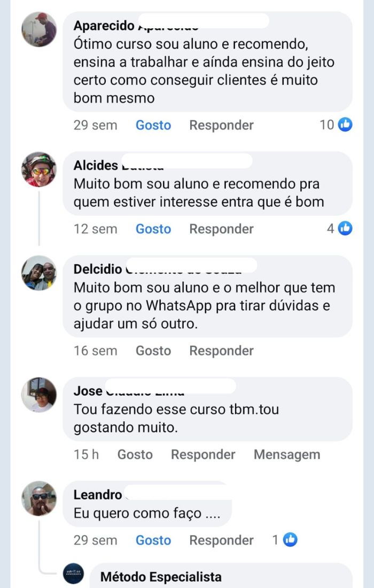The height and width of the screenshot is (588, 374).
Task: Open Delcidio's profile picture
Action: [39, 273]
